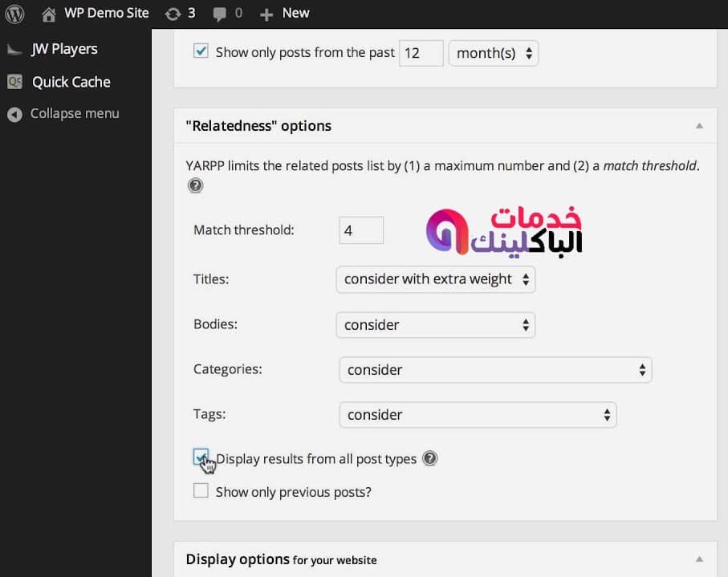Change the Titles consideration dropdown
This screenshot has height=577, width=728.
click(x=435, y=279)
